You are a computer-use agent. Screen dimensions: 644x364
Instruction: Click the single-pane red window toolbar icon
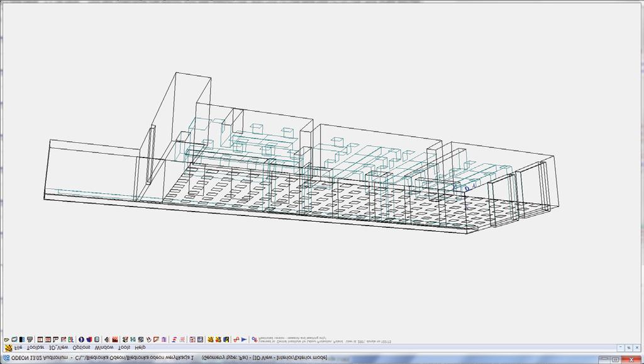coord(40,339)
